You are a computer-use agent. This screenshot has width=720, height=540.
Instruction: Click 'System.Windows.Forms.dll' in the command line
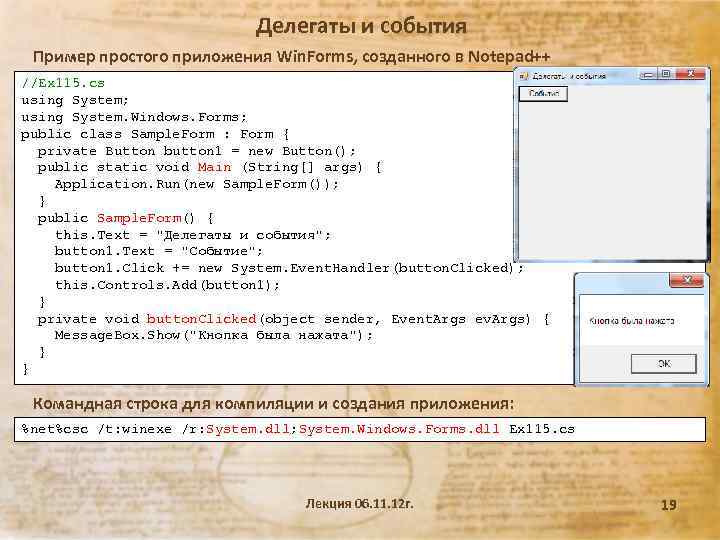pos(399,429)
